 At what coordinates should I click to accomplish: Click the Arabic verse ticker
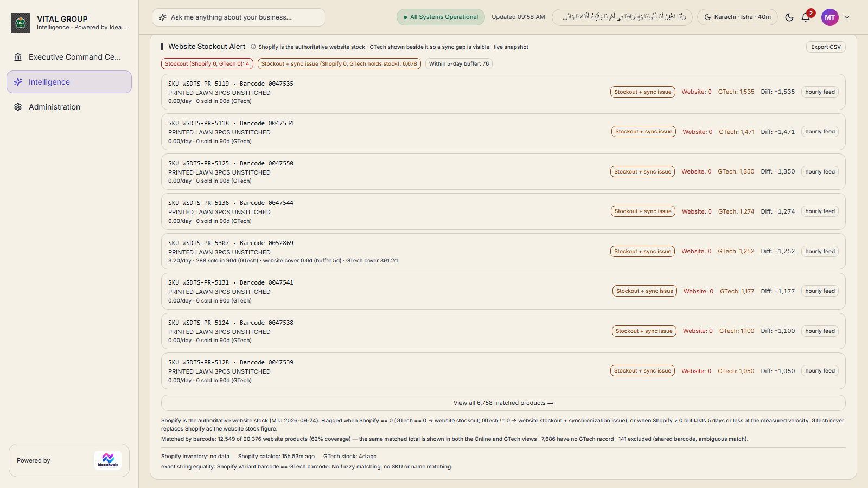(x=622, y=17)
